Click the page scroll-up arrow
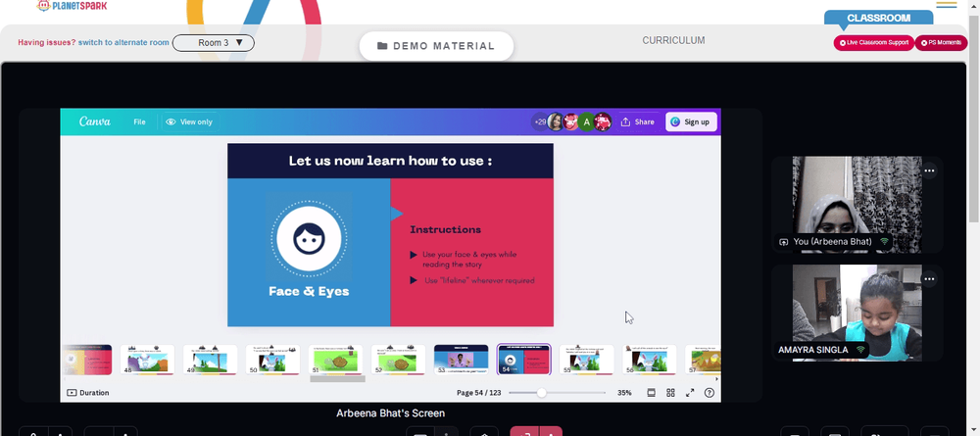The image size is (980, 436). [x=974, y=5]
